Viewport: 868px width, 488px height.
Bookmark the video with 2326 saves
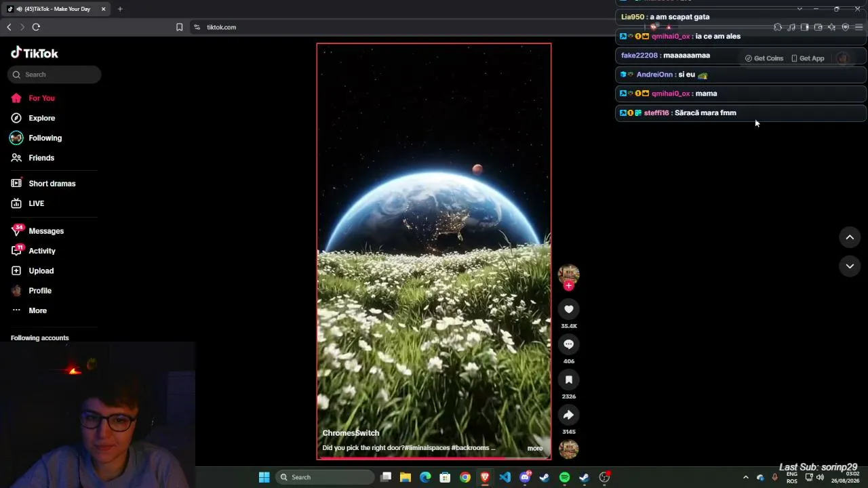[x=568, y=380]
